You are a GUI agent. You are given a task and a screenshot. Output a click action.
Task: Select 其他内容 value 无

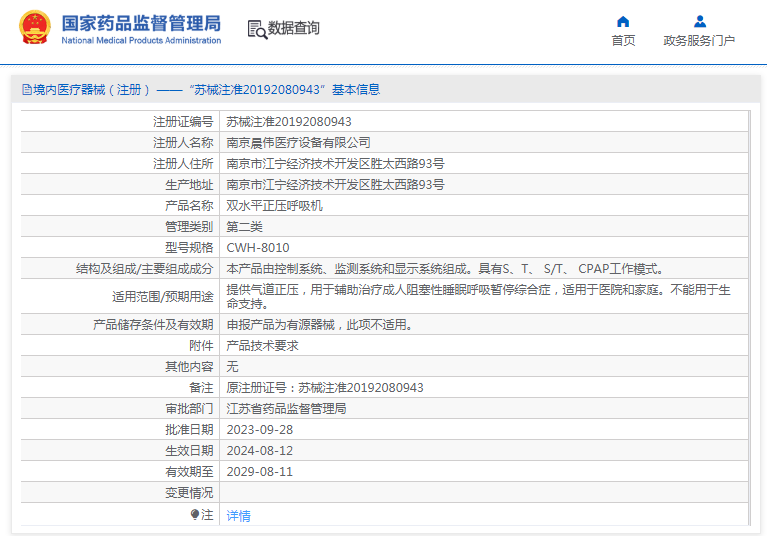coord(232,367)
